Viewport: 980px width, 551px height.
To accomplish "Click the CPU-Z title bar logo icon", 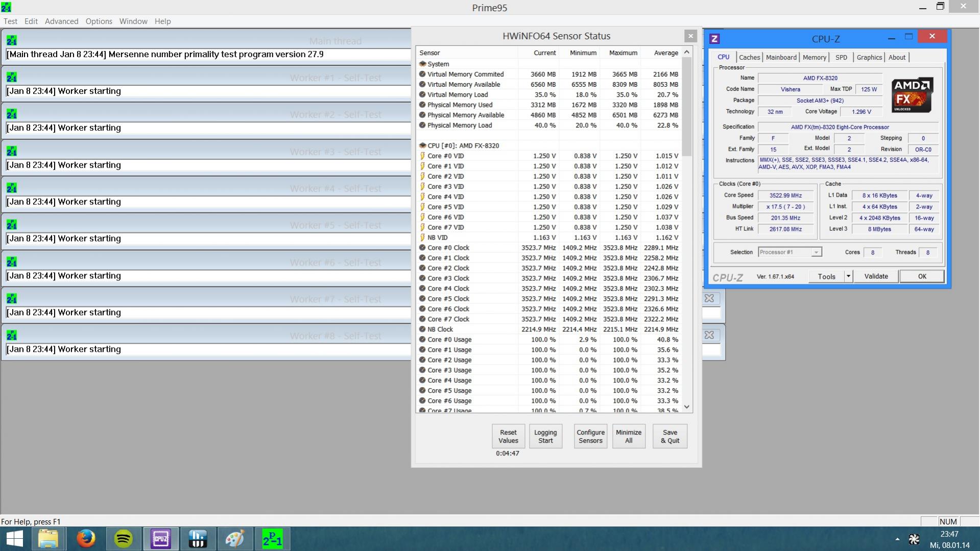I will click(714, 39).
